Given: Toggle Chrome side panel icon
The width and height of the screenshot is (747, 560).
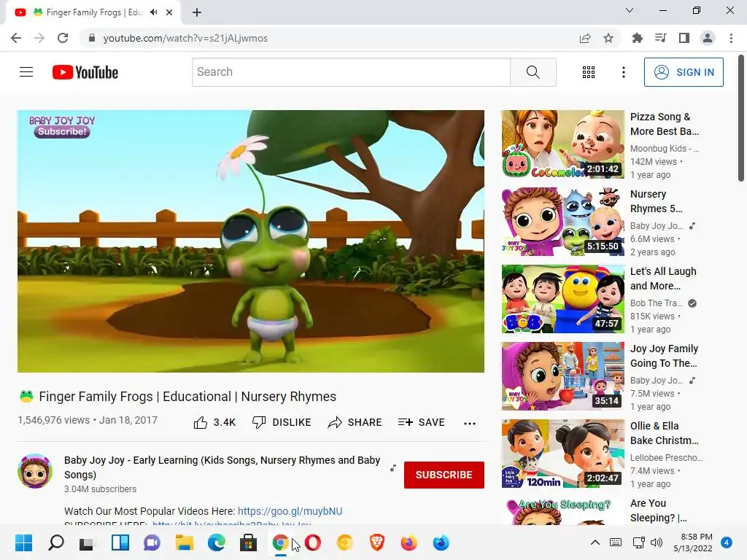Looking at the screenshot, I should pyautogui.click(x=684, y=38).
